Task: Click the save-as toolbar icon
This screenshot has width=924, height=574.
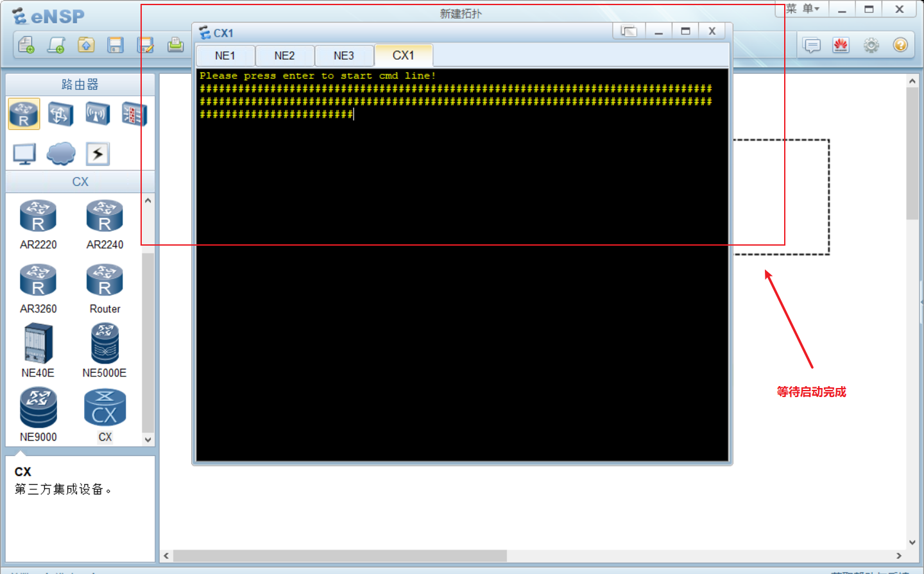Action: [x=146, y=45]
